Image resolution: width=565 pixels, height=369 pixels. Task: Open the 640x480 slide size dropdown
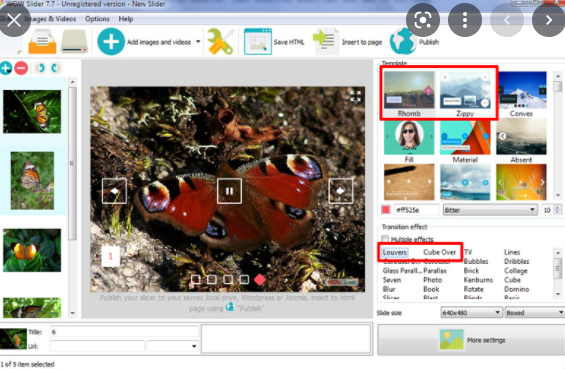pos(471,312)
